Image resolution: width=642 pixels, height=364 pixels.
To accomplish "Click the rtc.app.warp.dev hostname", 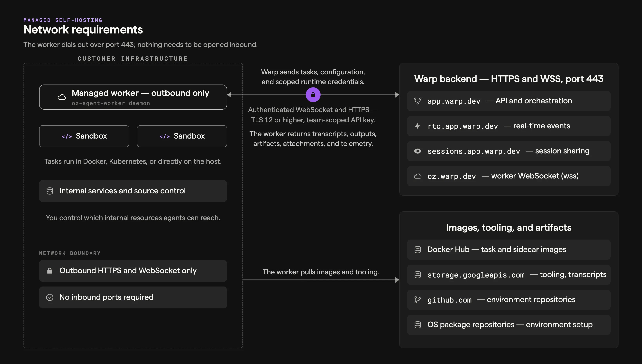I will 463,126.
